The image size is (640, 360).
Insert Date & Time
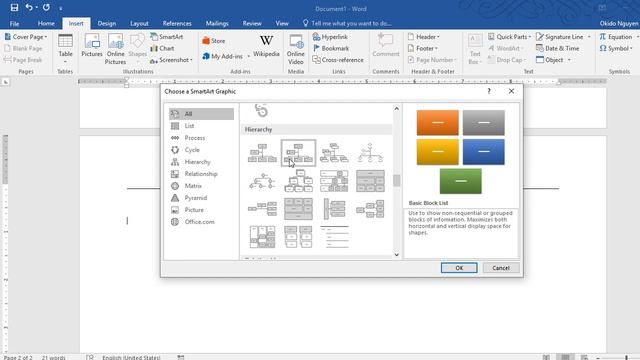(558, 48)
